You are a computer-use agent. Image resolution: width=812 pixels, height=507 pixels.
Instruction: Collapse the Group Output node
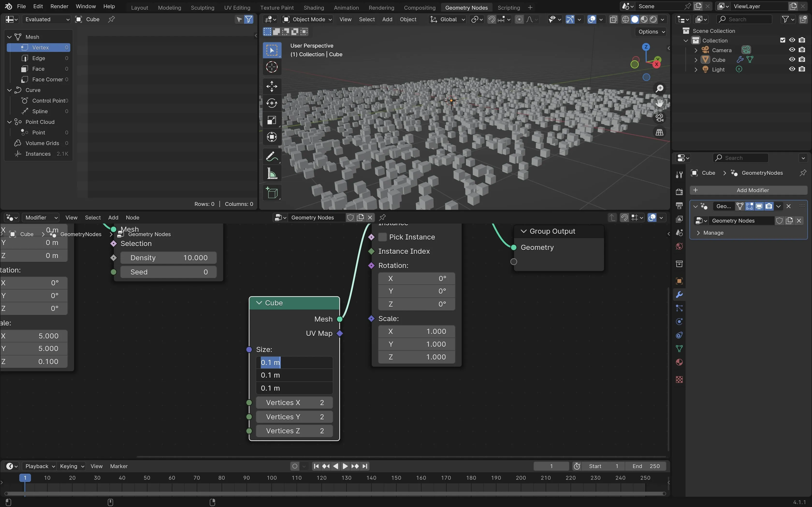[x=523, y=231]
